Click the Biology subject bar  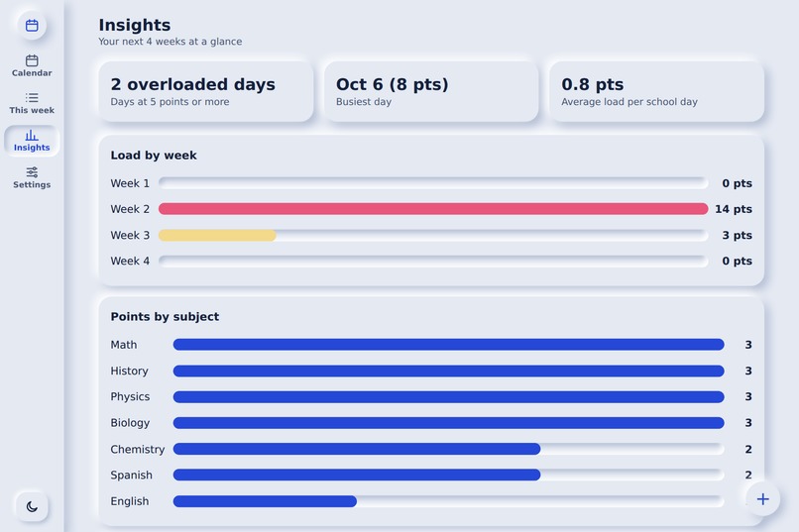448,423
